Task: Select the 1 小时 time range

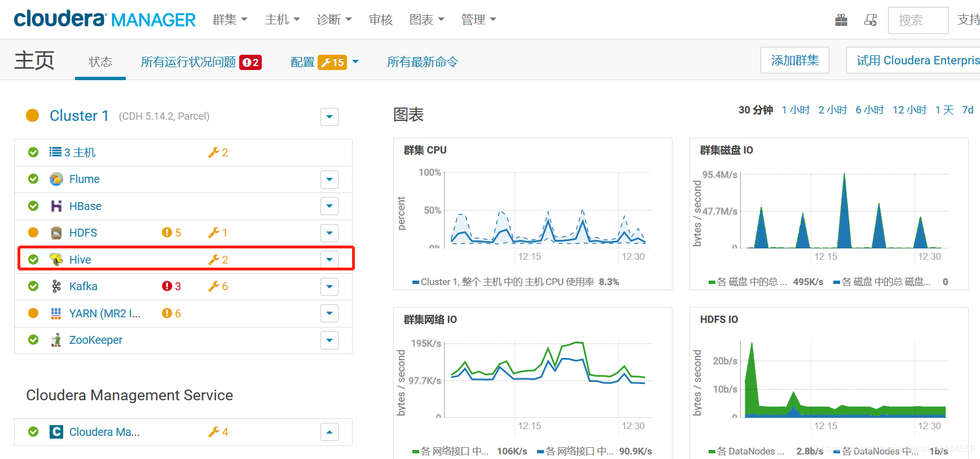Action: pyautogui.click(x=796, y=110)
